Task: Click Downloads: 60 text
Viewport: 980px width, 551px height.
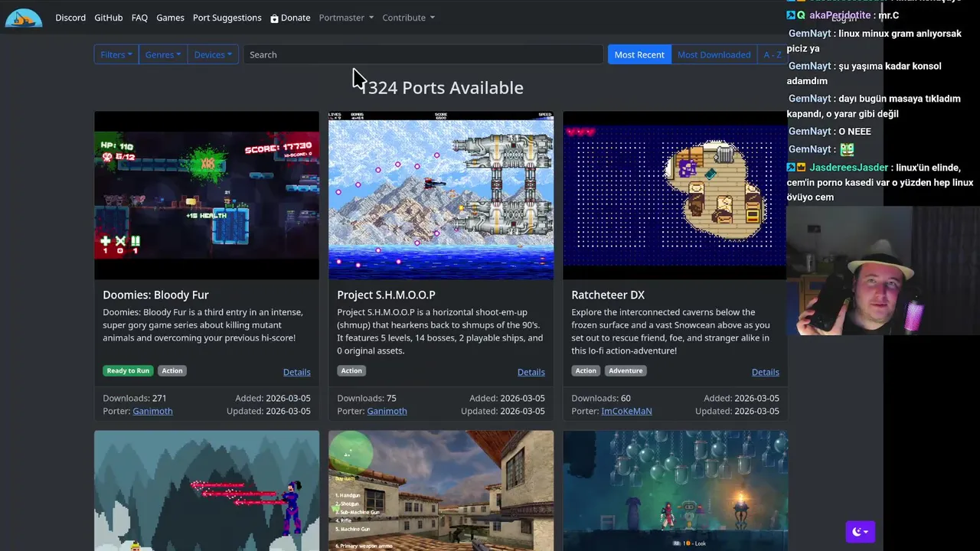Action: (601, 398)
